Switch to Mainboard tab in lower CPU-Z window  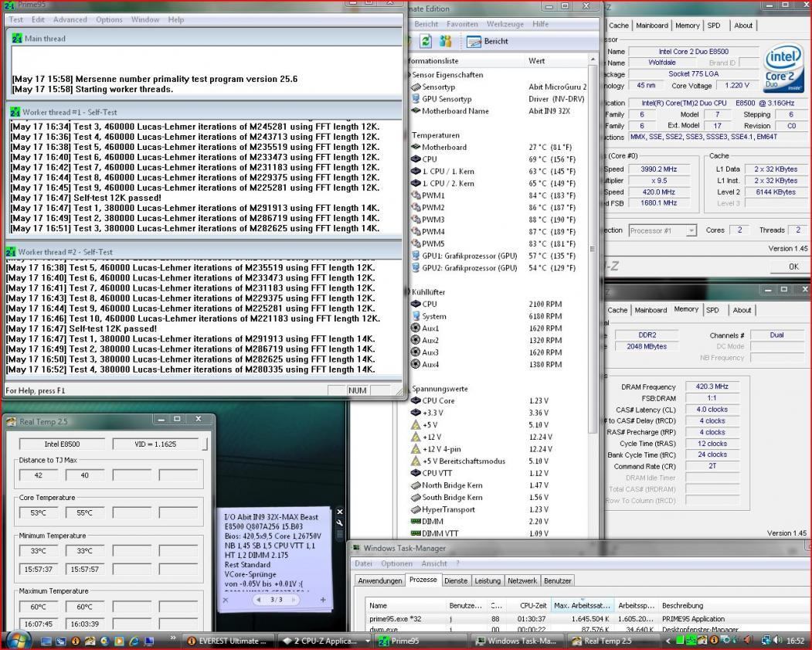(x=651, y=310)
